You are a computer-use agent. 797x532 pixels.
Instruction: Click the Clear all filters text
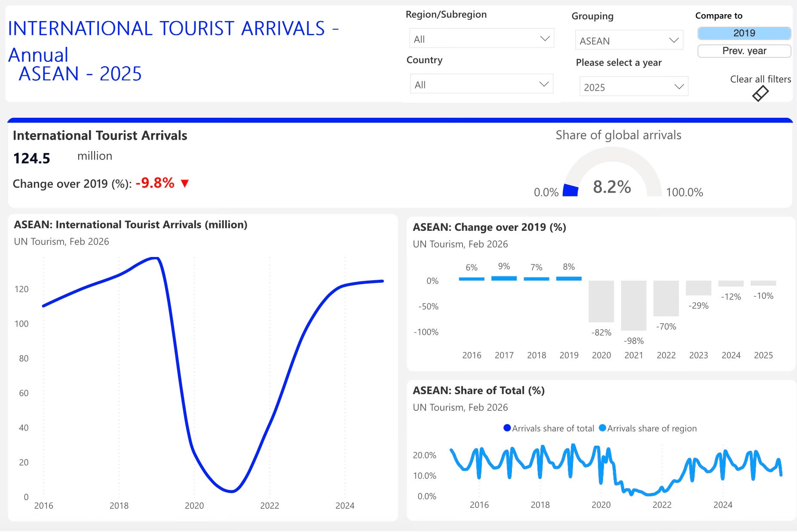[760, 79]
